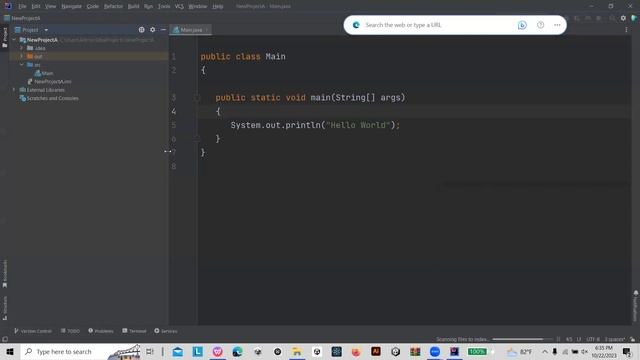This screenshot has height=360, width=640.
Task: Select NewProjectA.iml file in tree
Action: tap(49, 82)
